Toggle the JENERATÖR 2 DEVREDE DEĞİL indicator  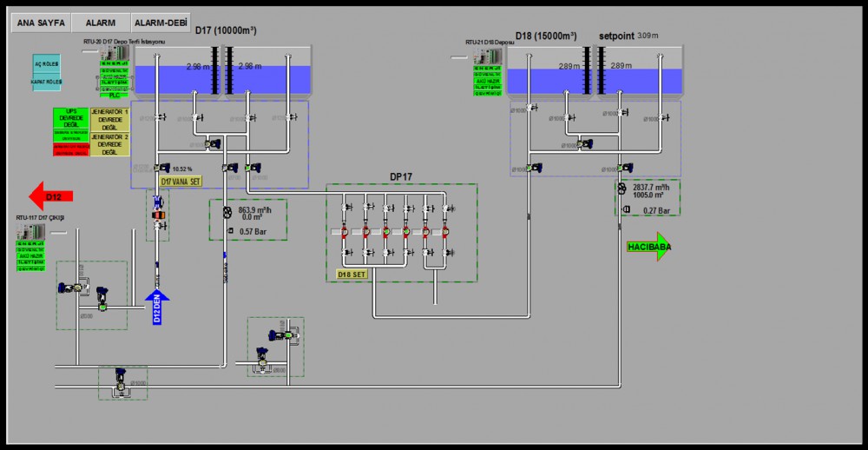[x=109, y=144]
